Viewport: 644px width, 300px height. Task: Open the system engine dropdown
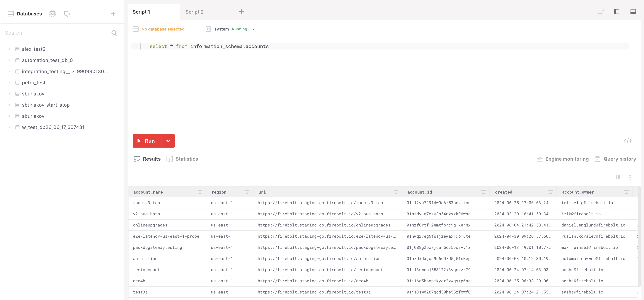point(253,29)
